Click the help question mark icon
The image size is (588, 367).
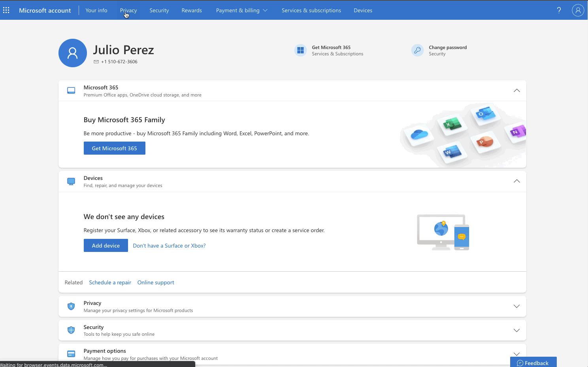(x=559, y=10)
